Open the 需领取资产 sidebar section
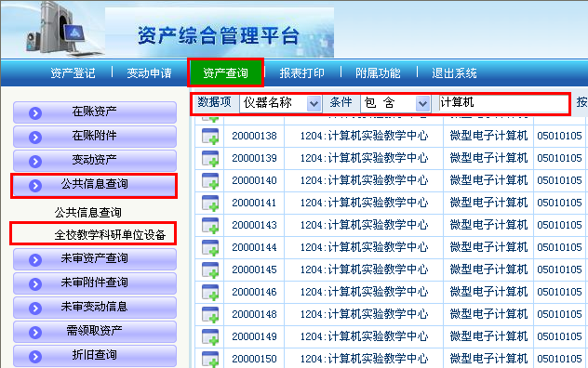This screenshot has width=588, height=368. [x=95, y=331]
